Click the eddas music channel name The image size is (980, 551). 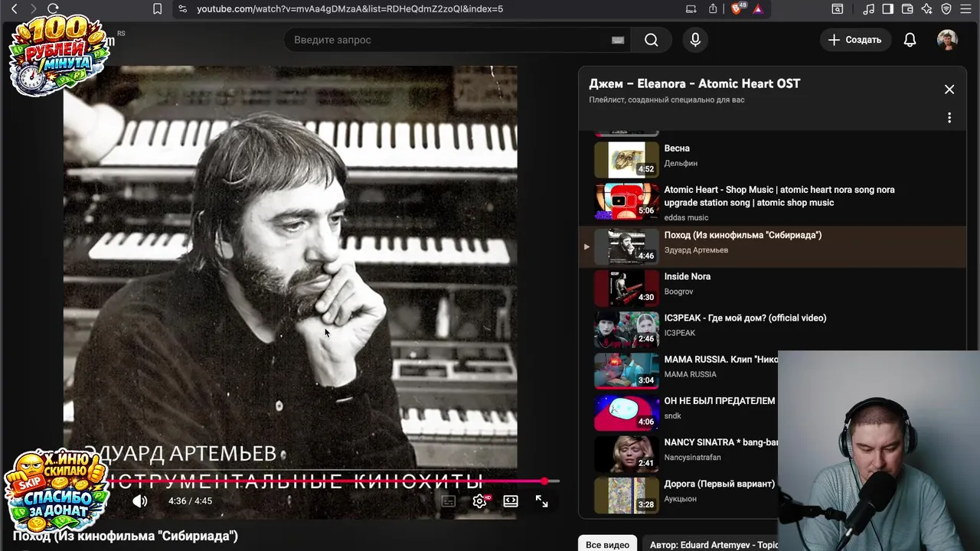click(x=686, y=218)
